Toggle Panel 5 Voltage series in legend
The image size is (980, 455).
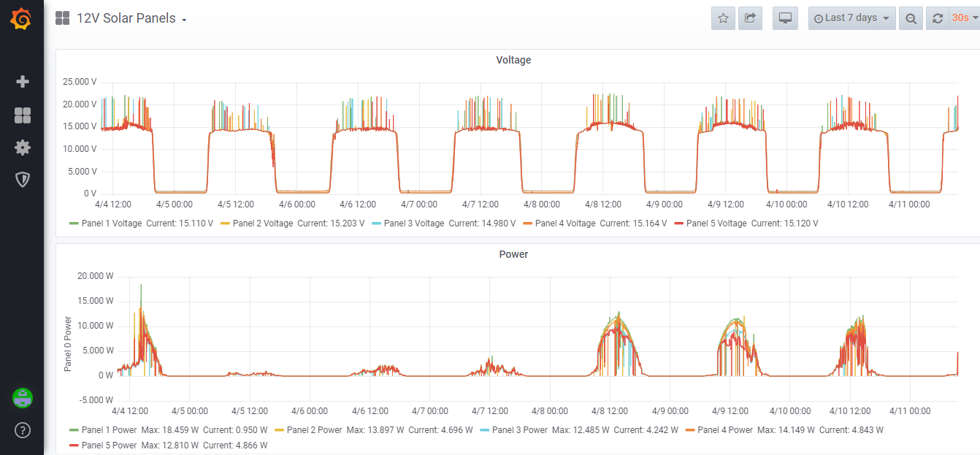point(716,223)
